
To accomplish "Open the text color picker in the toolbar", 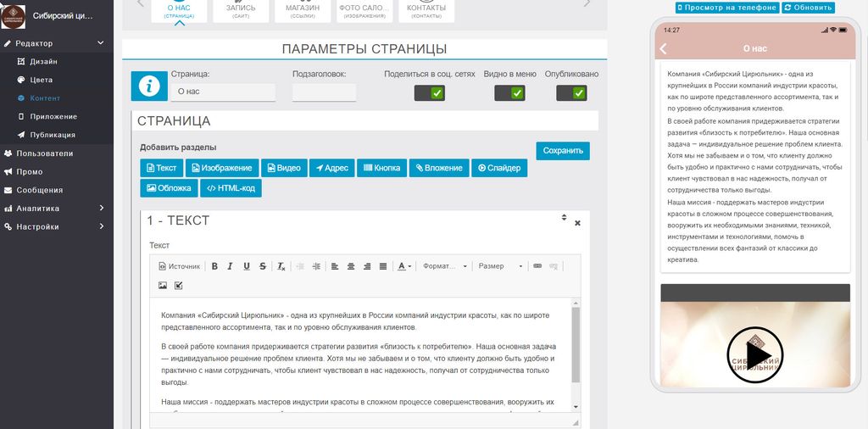I will [404, 266].
